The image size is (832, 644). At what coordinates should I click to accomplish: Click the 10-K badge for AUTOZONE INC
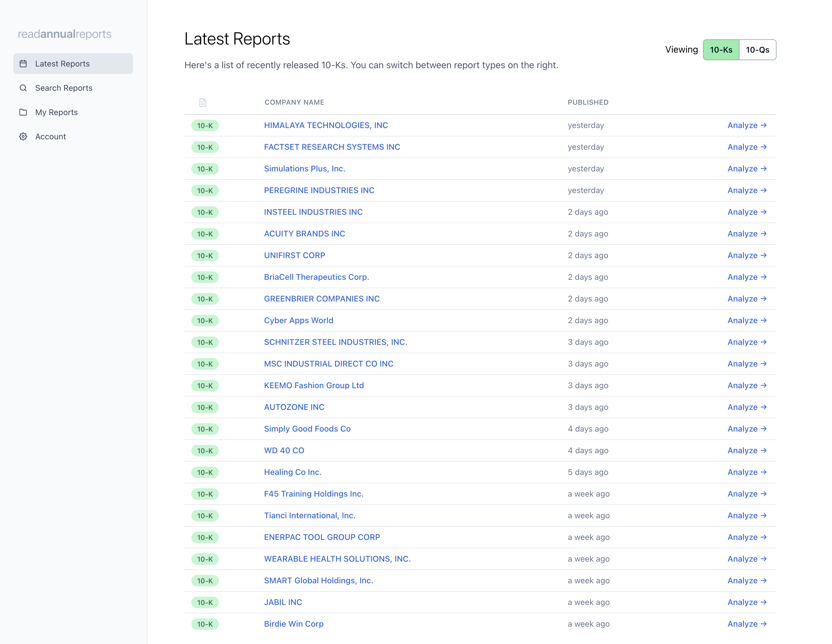pyautogui.click(x=205, y=407)
